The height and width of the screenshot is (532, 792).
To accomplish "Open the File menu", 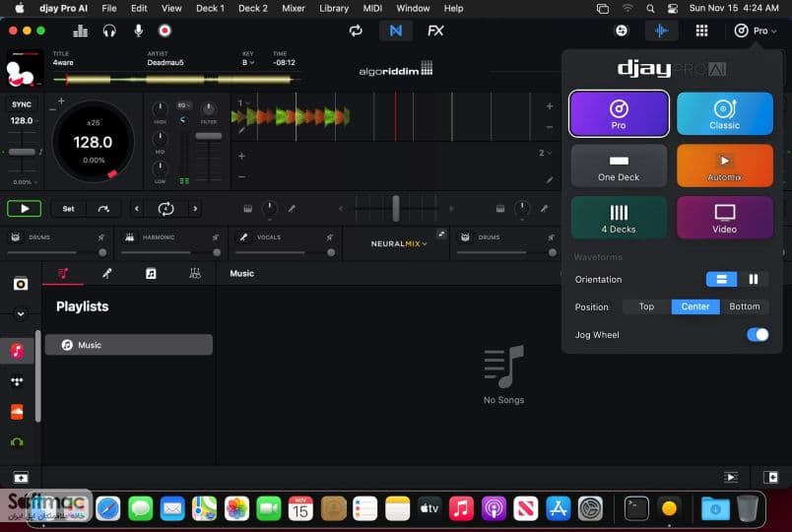I will pyautogui.click(x=108, y=8).
